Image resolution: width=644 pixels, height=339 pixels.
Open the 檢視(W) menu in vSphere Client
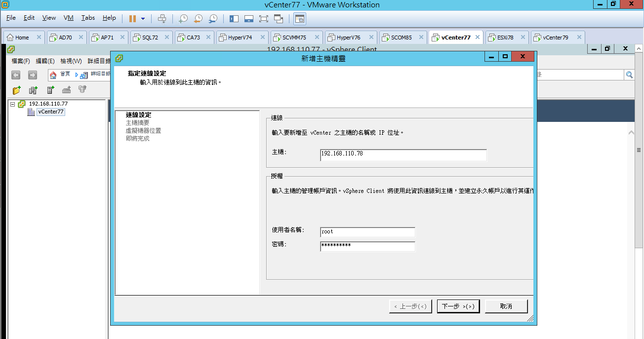(71, 61)
